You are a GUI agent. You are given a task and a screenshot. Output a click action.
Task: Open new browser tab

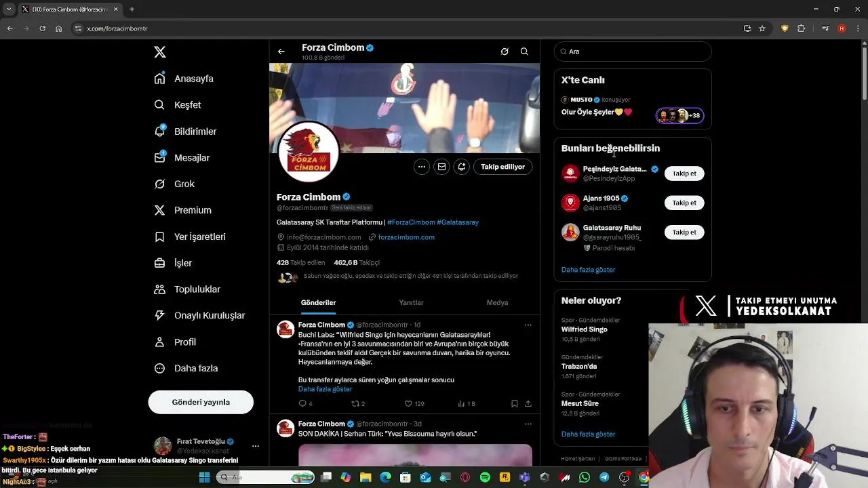[x=132, y=9]
